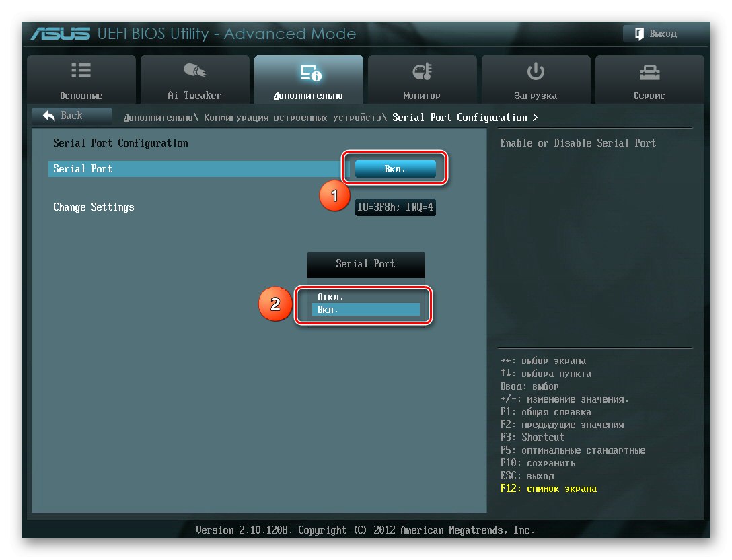Click the Ai Tweaker rocket icon
The width and height of the screenshot is (732, 560).
point(194,70)
